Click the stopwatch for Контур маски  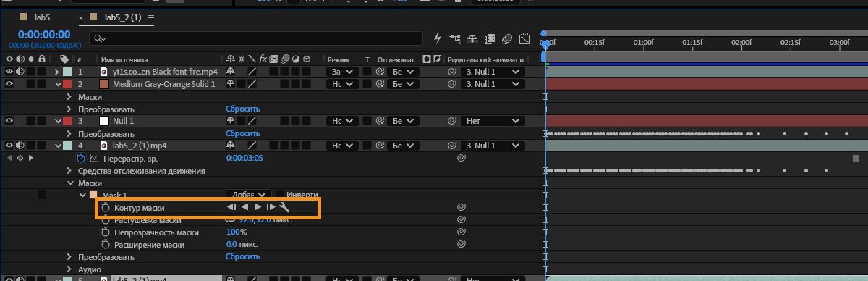(x=106, y=208)
